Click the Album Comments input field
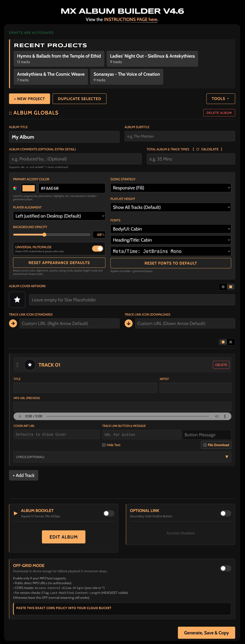The height and width of the screenshot is (644, 245). pyautogui.click(x=75, y=159)
